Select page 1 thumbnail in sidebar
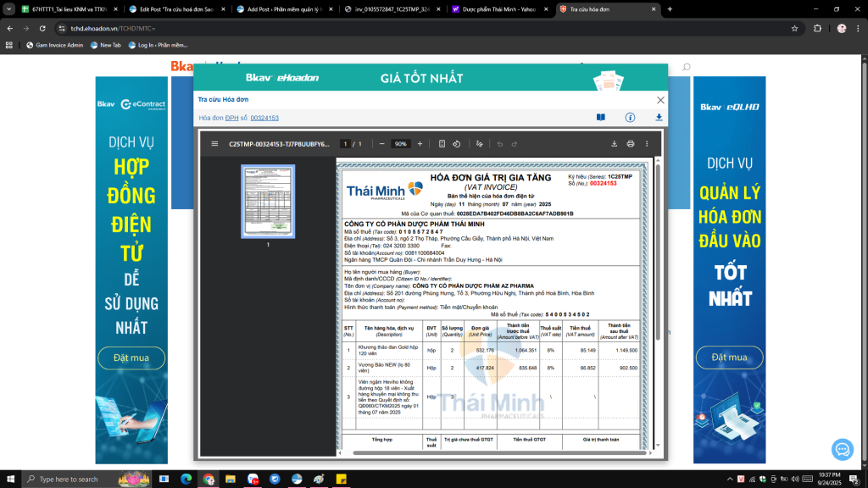 point(268,202)
